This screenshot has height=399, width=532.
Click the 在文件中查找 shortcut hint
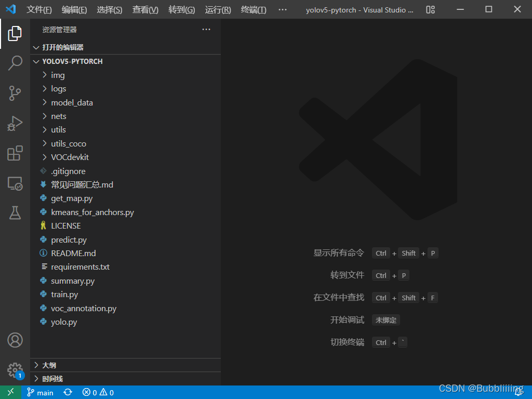pyautogui.click(x=339, y=298)
